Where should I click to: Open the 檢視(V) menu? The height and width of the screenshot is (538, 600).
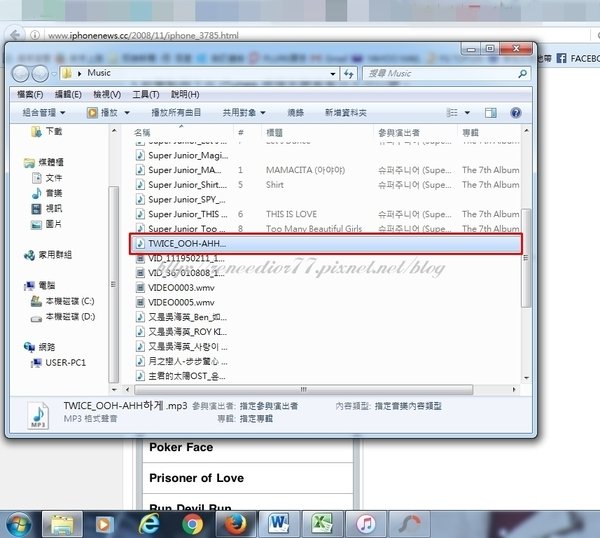[107, 95]
